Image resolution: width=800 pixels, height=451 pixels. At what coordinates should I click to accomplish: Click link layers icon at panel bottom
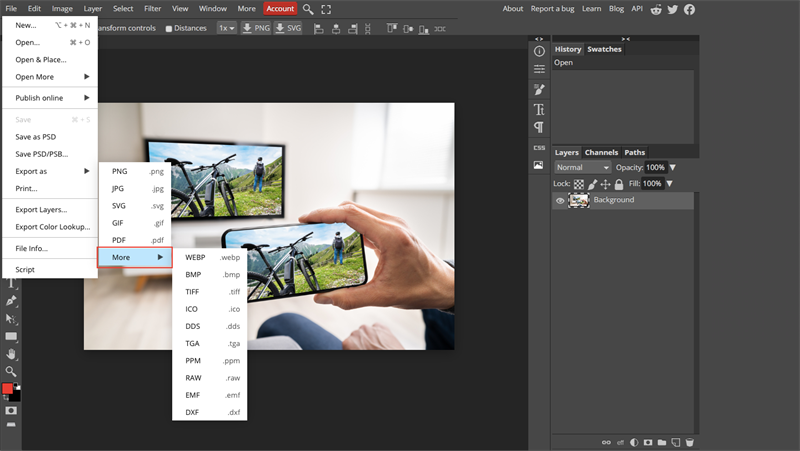point(606,442)
